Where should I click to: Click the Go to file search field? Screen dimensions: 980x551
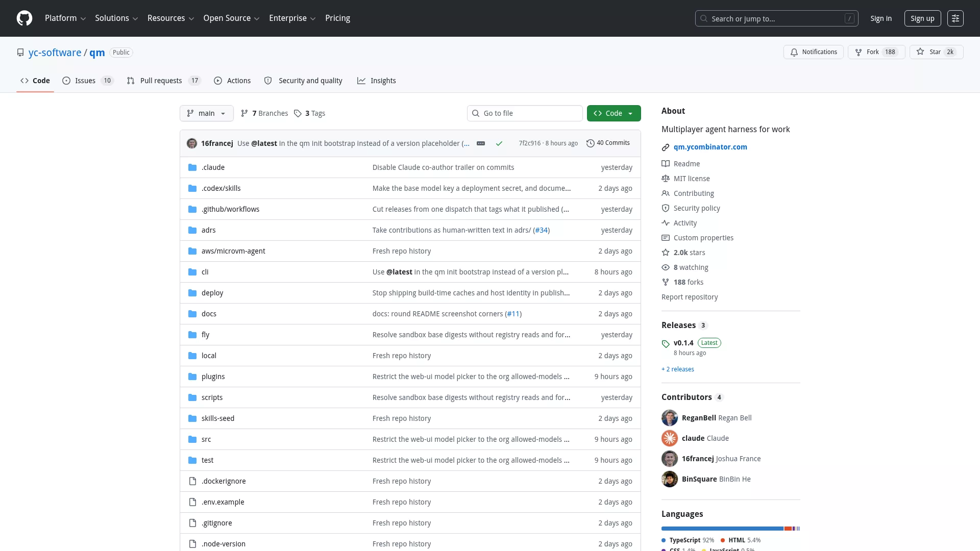coord(524,113)
